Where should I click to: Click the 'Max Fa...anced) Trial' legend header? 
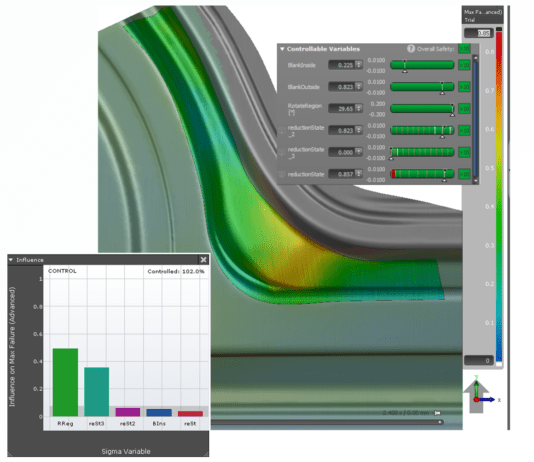point(483,16)
